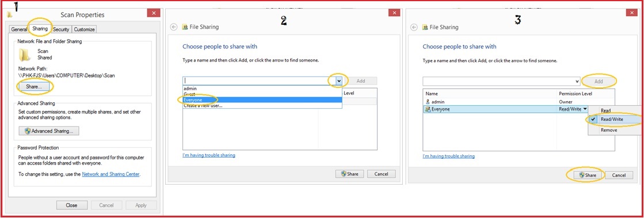The height and width of the screenshot is (218, 644).
Task: Open the Network and Sharing Center link
Action: click(x=111, y=174)
